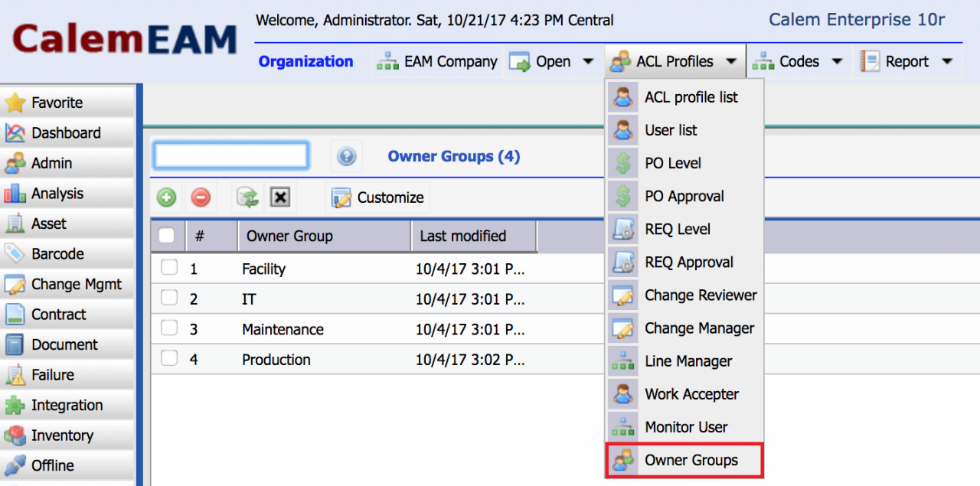Open the Document module in the sidebar
This screenshot has height=486, width=980.
[x=67, y=345]
